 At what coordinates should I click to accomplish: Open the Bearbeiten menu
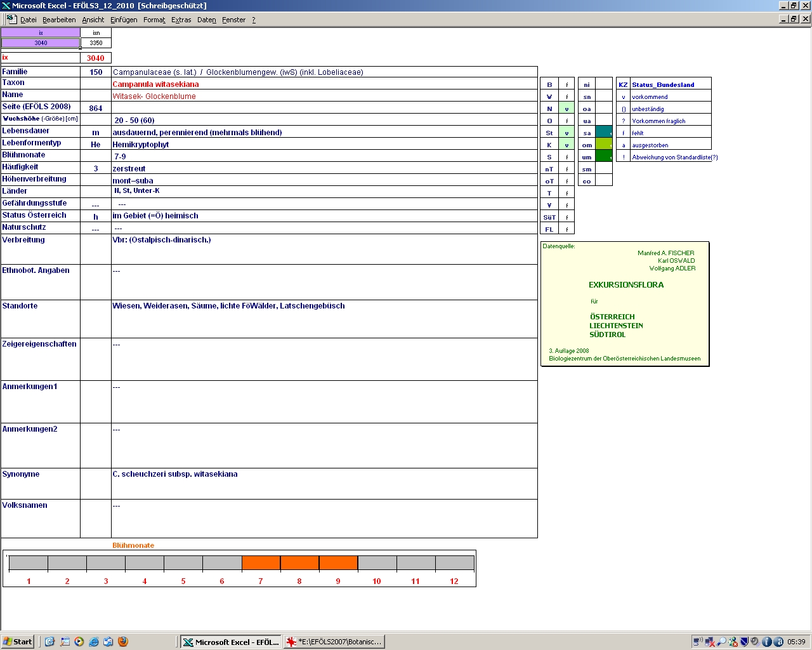[59, 20]
